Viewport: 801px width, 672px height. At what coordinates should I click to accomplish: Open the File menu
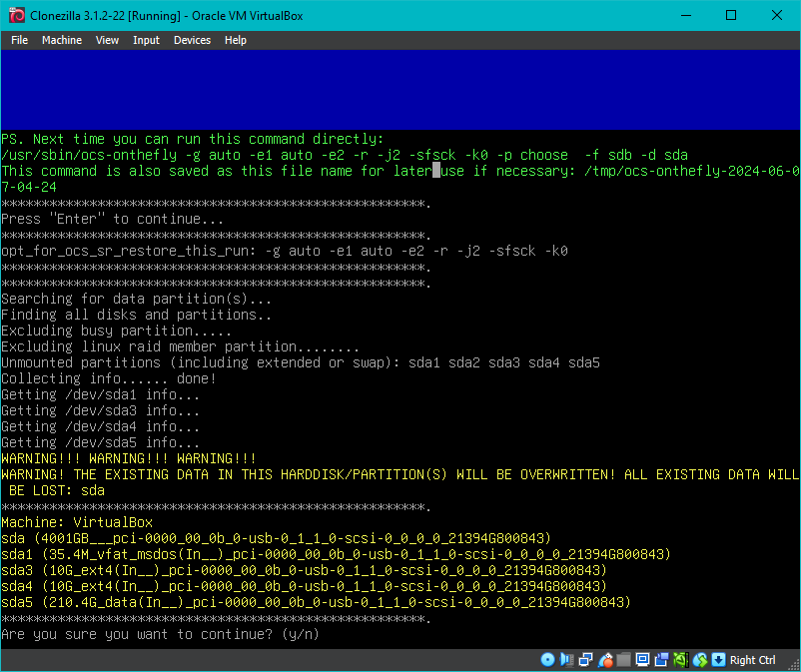19,40
